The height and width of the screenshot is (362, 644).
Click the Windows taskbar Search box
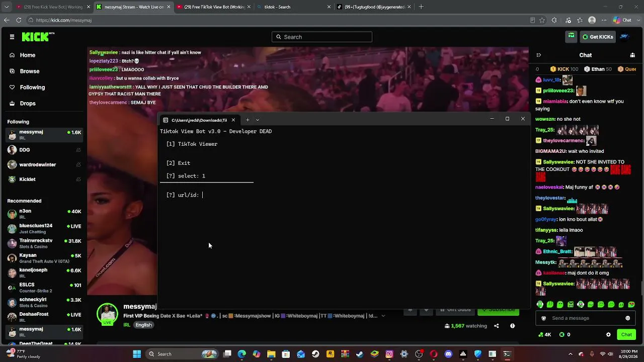[182, 354]
